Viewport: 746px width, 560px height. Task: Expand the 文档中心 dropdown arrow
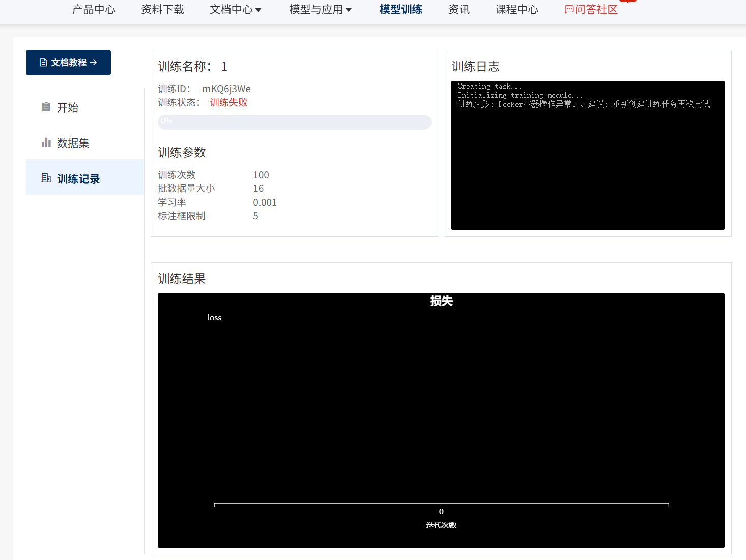[259, 10]
